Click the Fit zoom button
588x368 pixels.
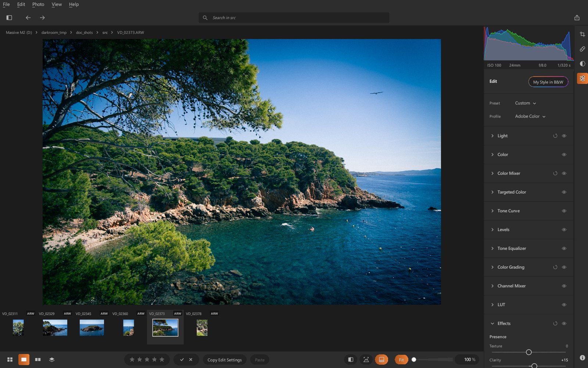401,360
